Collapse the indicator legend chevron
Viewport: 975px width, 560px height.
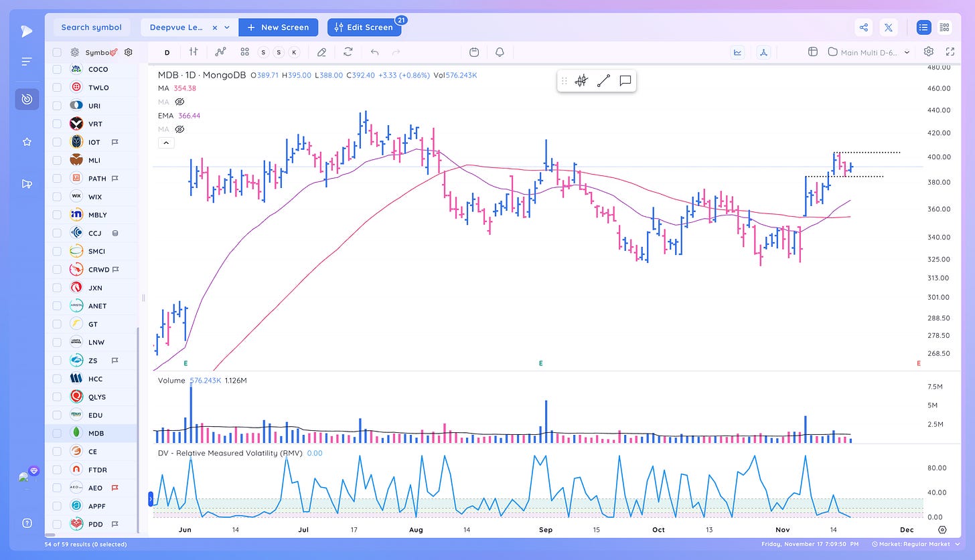click(x=165, y=143)
